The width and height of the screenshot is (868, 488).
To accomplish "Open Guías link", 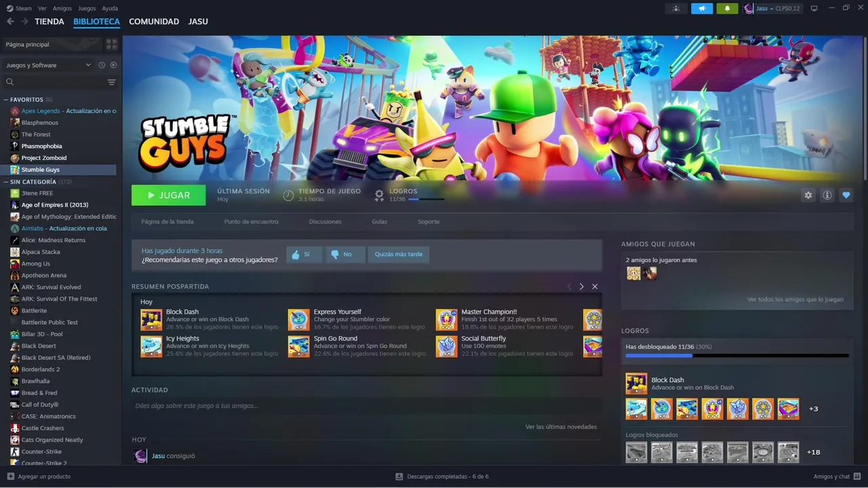I will pyautogui.click(x=379, y=222).
